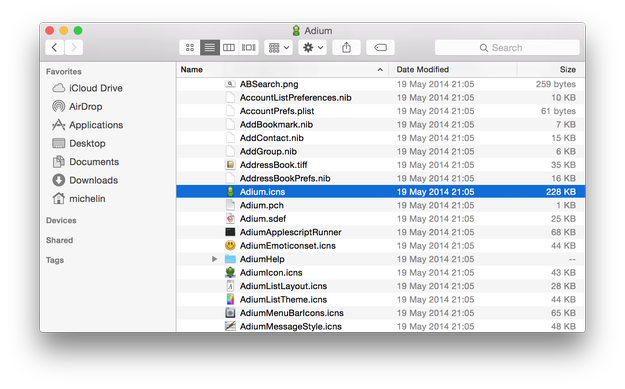Click the AdiumMessageStyle.icns file icon
This screenshot has width=625, height=389.
pyautogui.click(x=230, y=326)
